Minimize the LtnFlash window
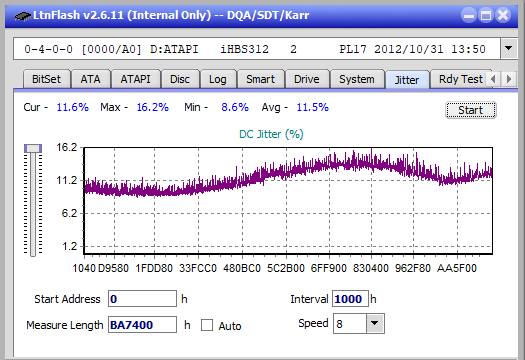The height and width of the screenshot is (360, 525). click(x=469, y=15)
